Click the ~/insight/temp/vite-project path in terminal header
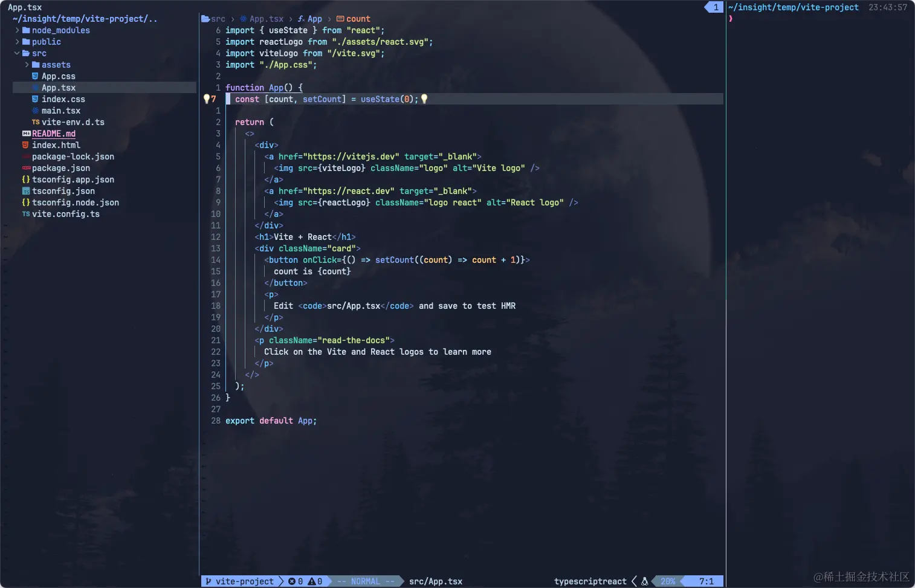Screen dimensions: 915x588 [794, 7]
